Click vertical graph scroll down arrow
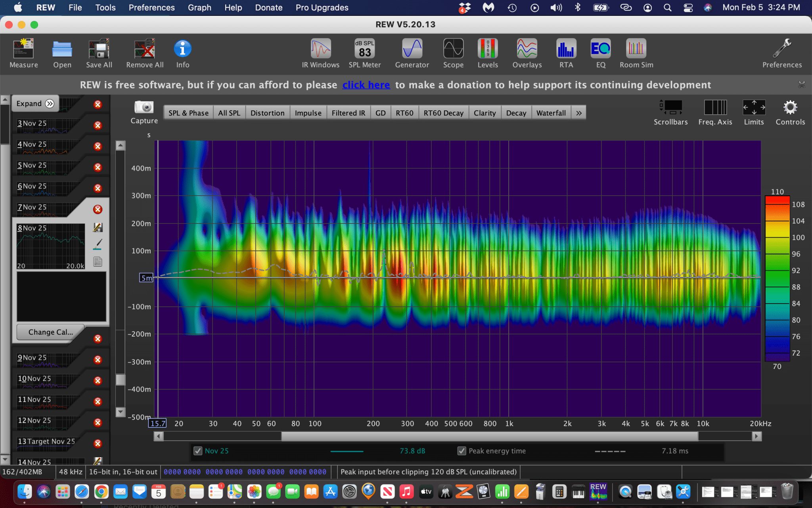812x508 pixels. (x=121, y=412)
